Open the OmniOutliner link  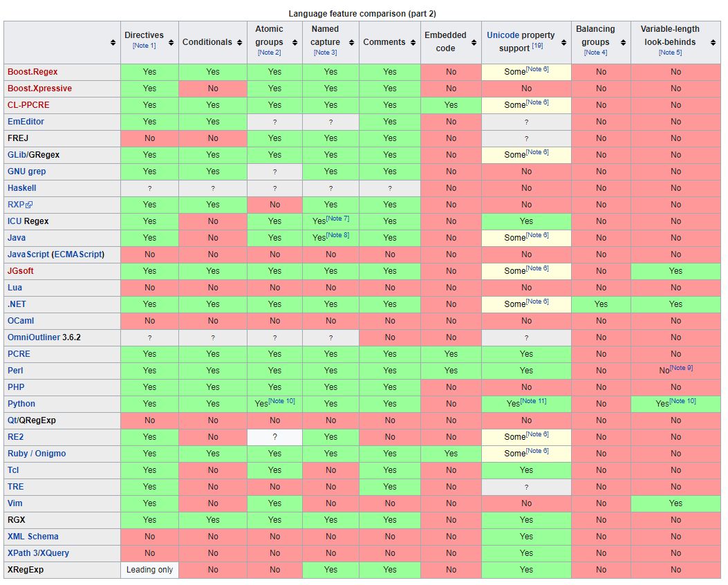click(34, 337)
